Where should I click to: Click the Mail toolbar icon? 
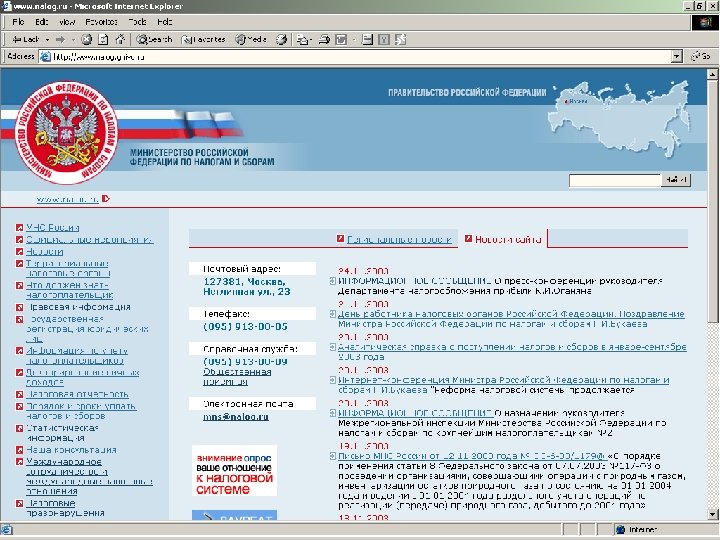(x=302, y=40)
